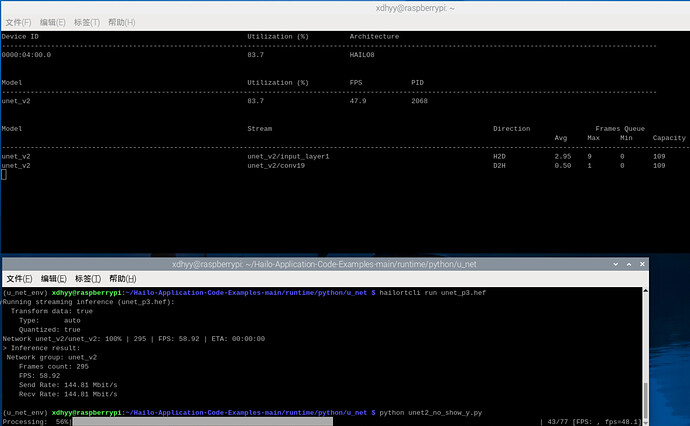The image size is (690, 426).
Task: Click the Frames Queue column header
Action: tap(620, 129)
